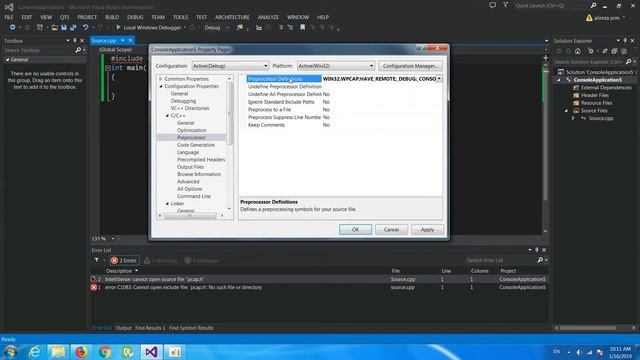
Task: Click Cancel in Property Pages dialog
Action: tap(391, 229)
